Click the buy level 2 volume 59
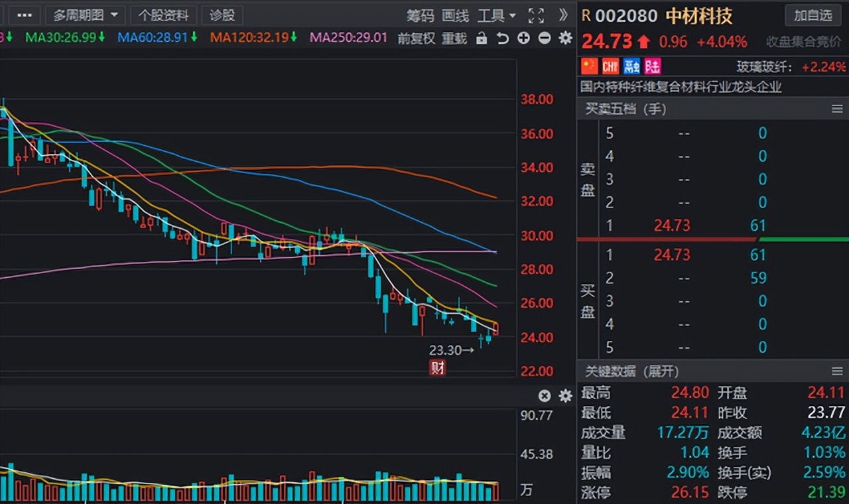 [758, 278]
